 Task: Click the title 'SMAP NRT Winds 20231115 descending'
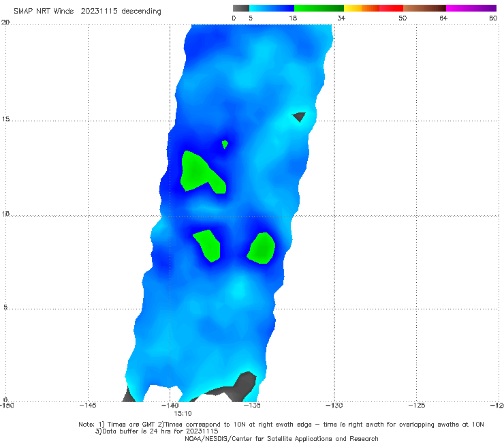tap(87, 12)
